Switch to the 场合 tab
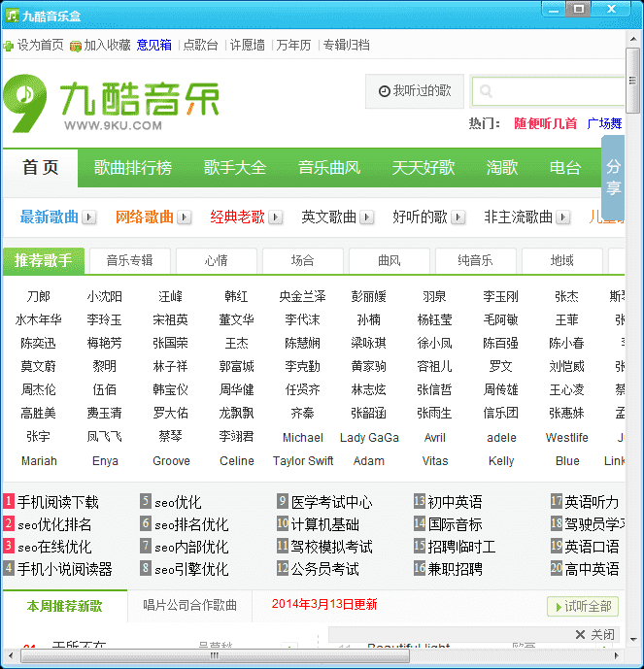644x669 pixels. point(303,260)
